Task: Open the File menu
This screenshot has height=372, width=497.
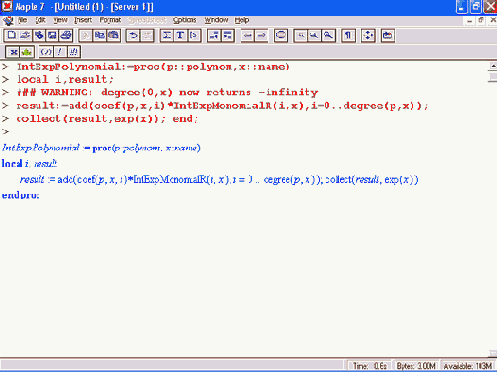Action: pyautogui.click(x=22, y=20)
